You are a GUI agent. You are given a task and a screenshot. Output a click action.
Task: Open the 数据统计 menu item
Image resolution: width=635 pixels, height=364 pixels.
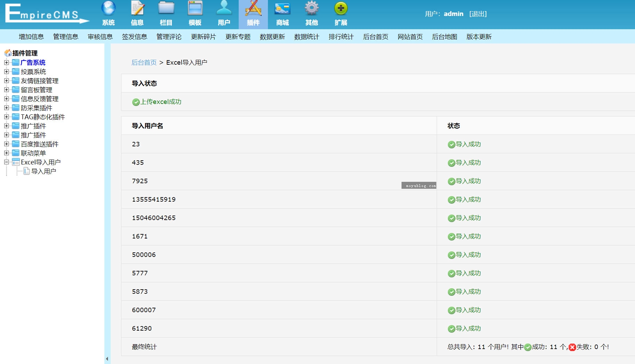point(306,37)
